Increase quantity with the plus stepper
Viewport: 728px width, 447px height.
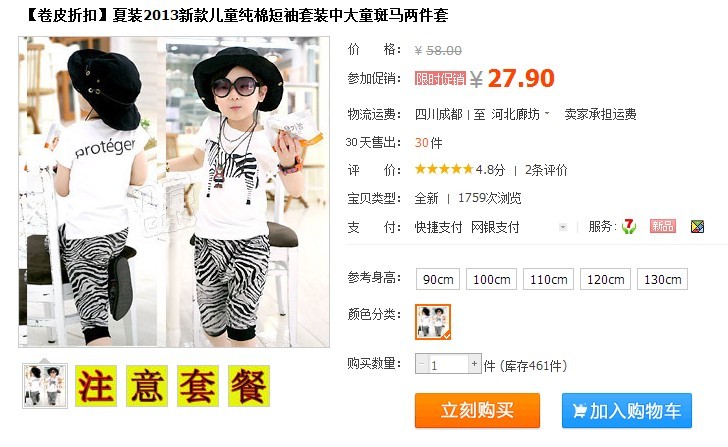[474, 364]
